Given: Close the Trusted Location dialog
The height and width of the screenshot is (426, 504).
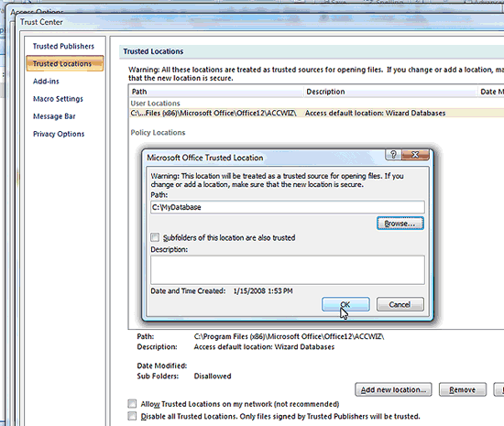Looking at the screenshot, I should tap(415, 155).
